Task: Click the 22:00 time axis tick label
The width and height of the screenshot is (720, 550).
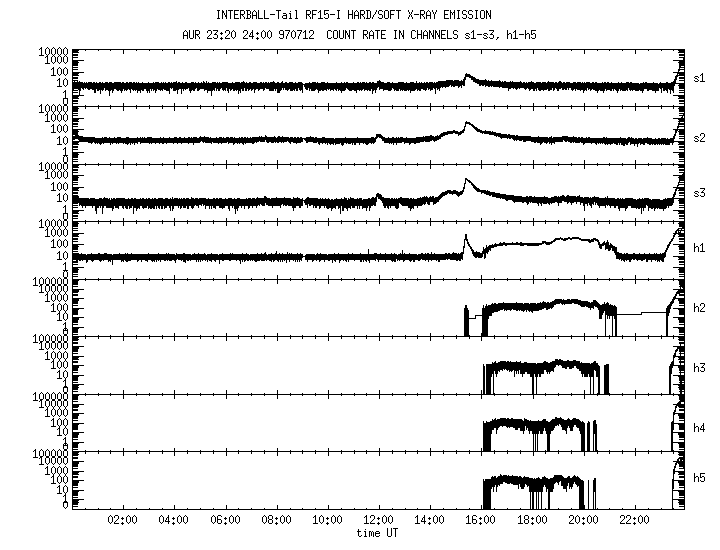Action: [635, 521]
